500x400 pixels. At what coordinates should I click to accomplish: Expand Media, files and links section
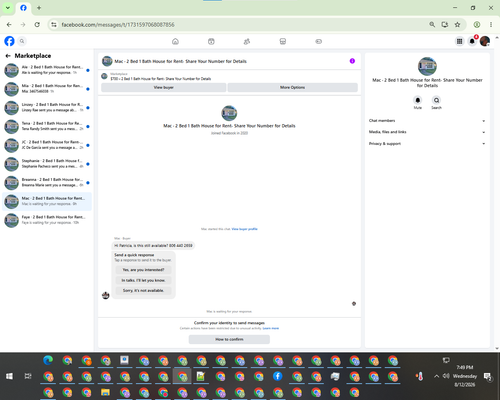(427, 132)
